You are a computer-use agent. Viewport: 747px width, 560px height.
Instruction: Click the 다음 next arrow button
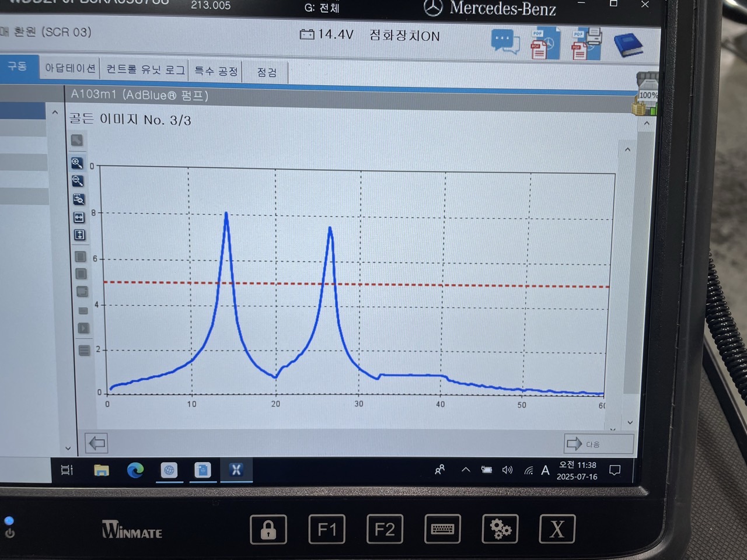click(599, 444)
